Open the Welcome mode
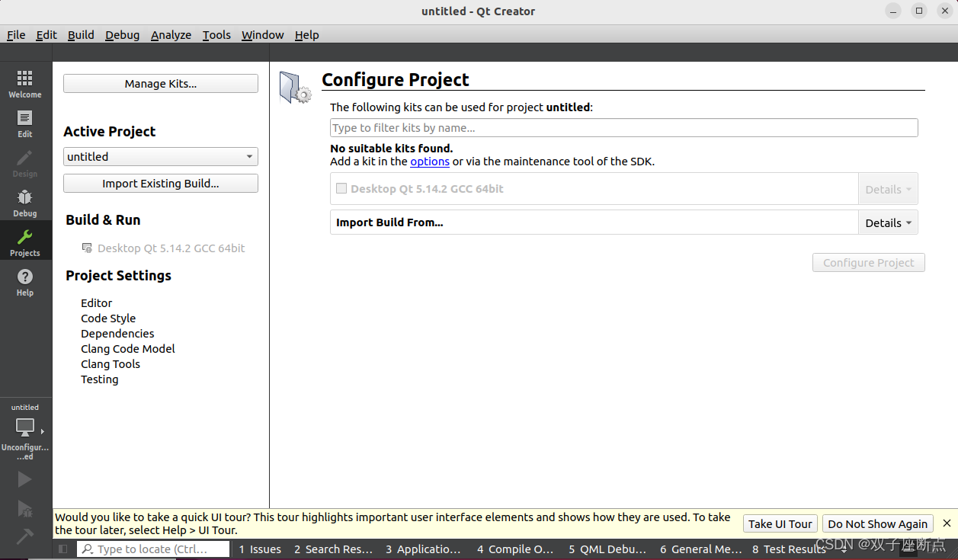 click(25, 84)
